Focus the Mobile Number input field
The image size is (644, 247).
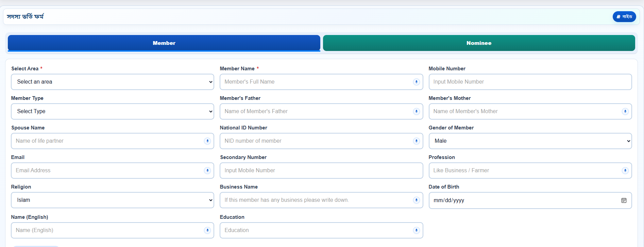(x=530, y=82)
